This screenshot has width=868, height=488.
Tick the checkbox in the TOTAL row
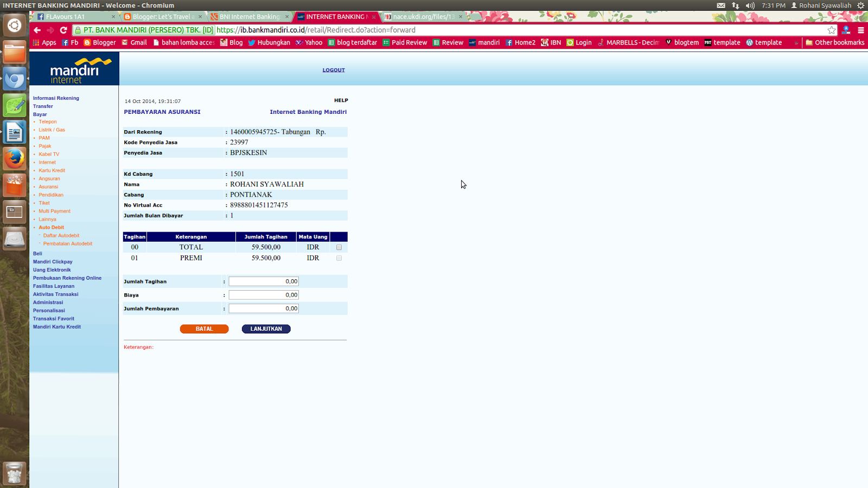(x=339, y=247)
